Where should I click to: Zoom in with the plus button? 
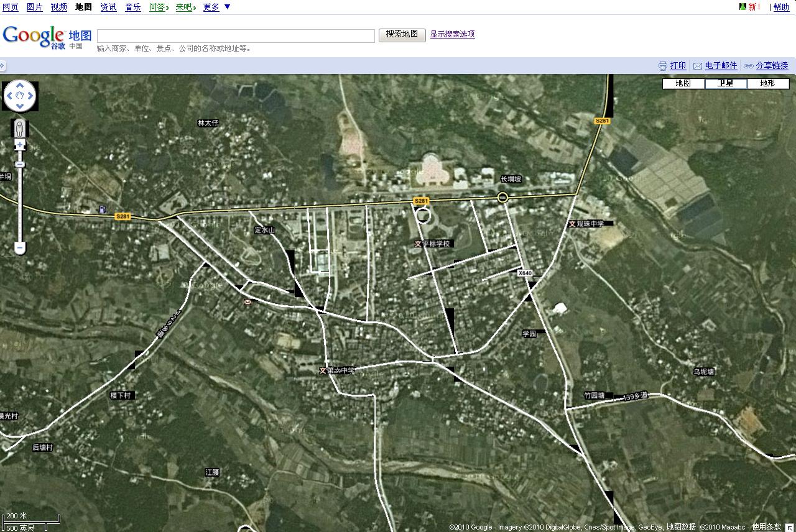(20, 145)
